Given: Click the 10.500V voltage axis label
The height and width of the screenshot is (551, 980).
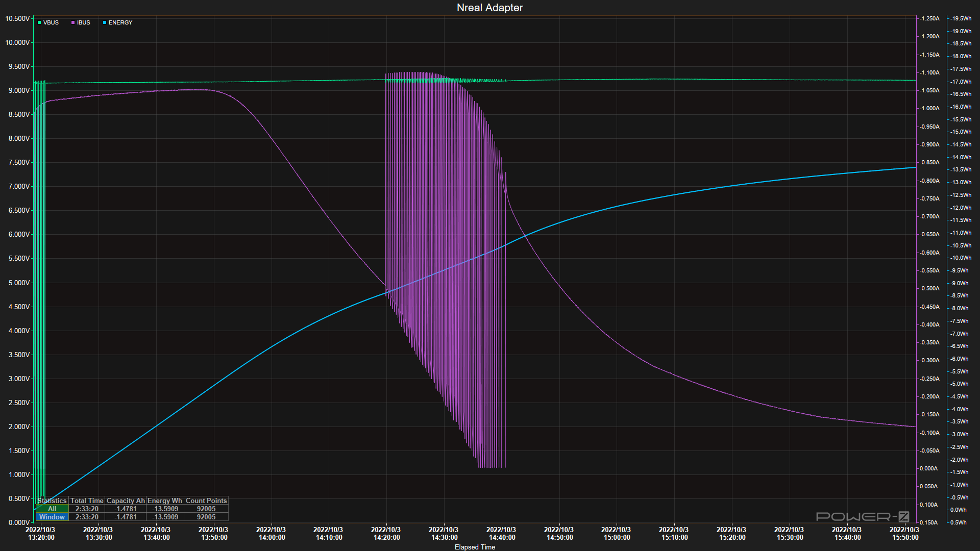Looking at the screenshot, I should coord(17,19).
